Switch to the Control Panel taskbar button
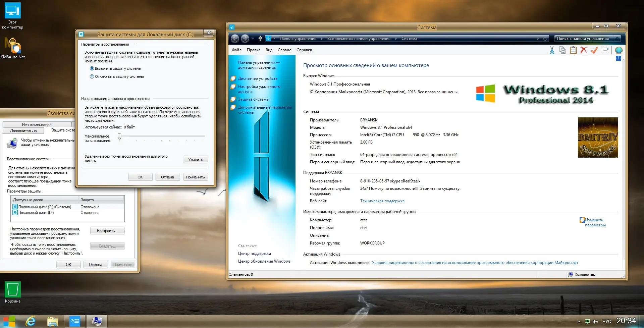 [74, 321]
